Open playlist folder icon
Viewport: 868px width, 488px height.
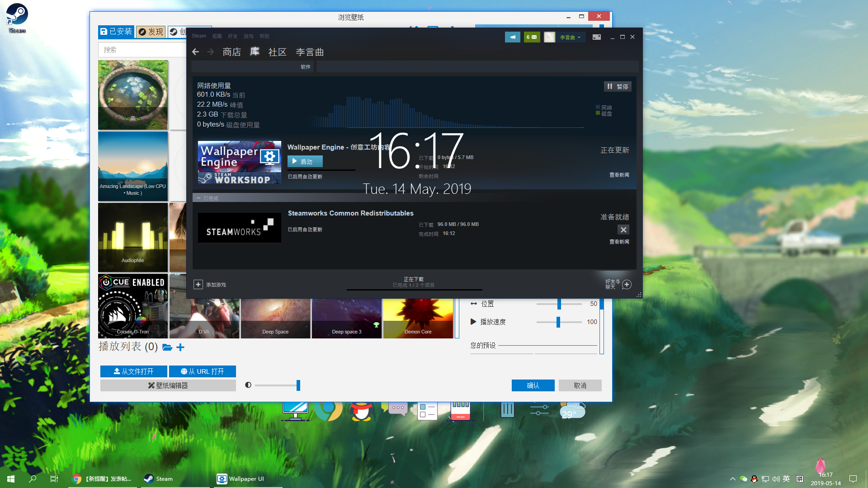tap(167, 347)
